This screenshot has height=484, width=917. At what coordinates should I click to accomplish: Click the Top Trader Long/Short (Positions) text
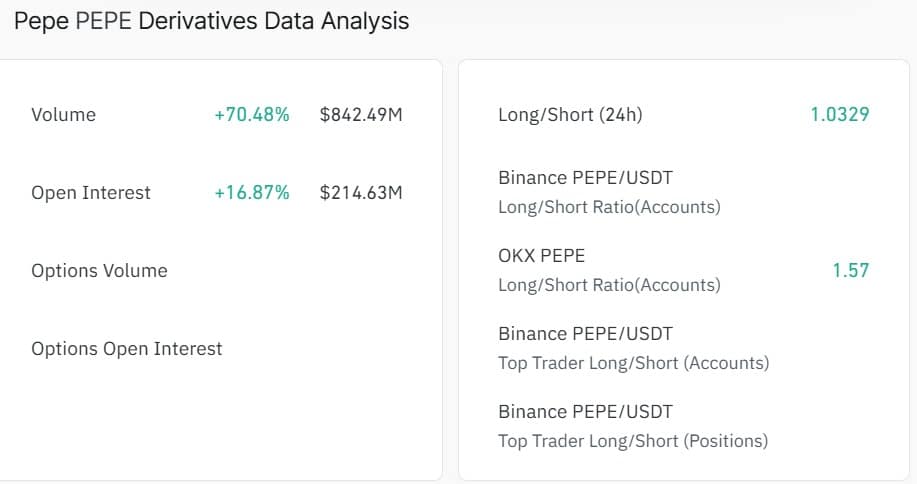(633, 441)
